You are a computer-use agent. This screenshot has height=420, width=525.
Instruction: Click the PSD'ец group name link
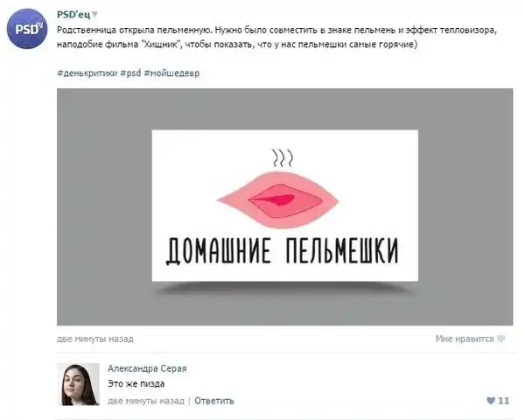tap(73, 15)
